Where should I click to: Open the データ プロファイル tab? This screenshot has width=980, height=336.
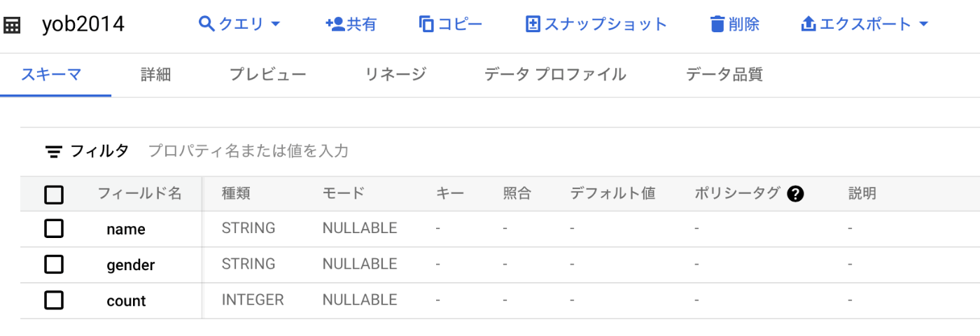tap(555, 74)
